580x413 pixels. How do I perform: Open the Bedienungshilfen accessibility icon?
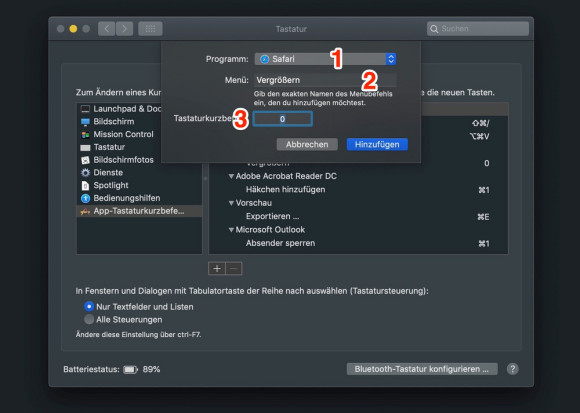(85, 199)
